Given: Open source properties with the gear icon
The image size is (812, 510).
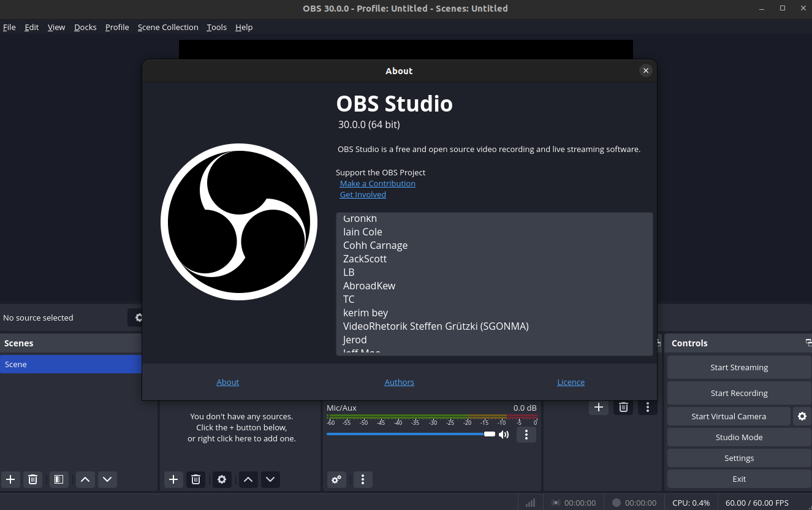Looking at the screenshot, I should (222, 479).
